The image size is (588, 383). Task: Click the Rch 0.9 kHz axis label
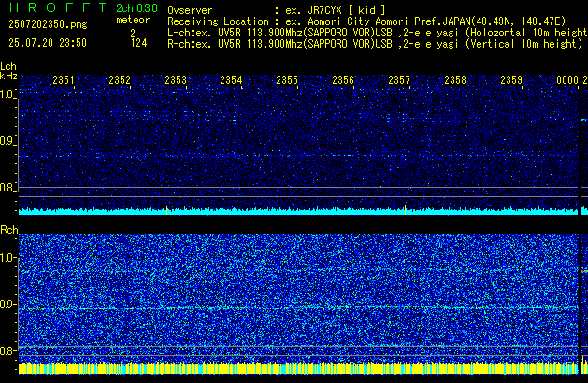(x=7, y=304)
